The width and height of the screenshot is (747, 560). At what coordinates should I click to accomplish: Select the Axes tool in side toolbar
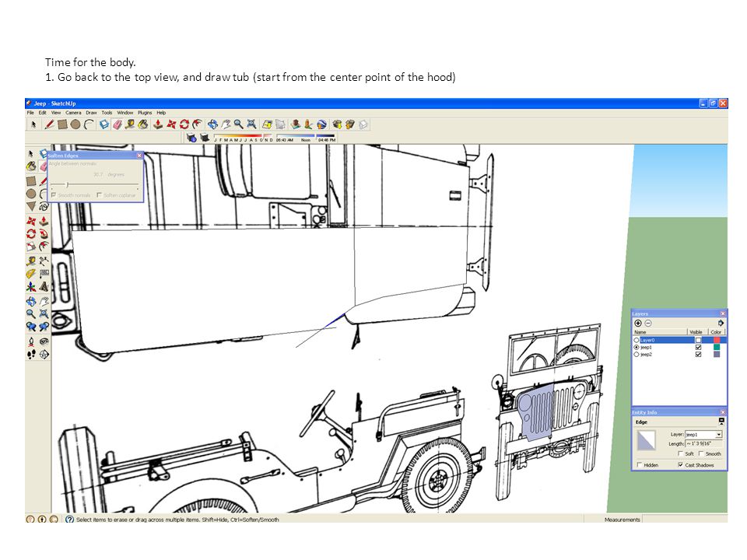tap(31, 287)
